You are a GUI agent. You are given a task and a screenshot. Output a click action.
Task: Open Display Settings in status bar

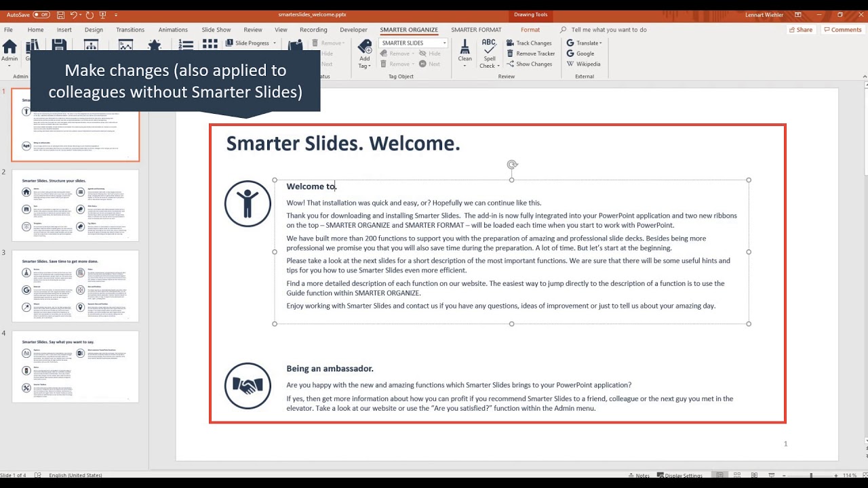click(679, 476)
